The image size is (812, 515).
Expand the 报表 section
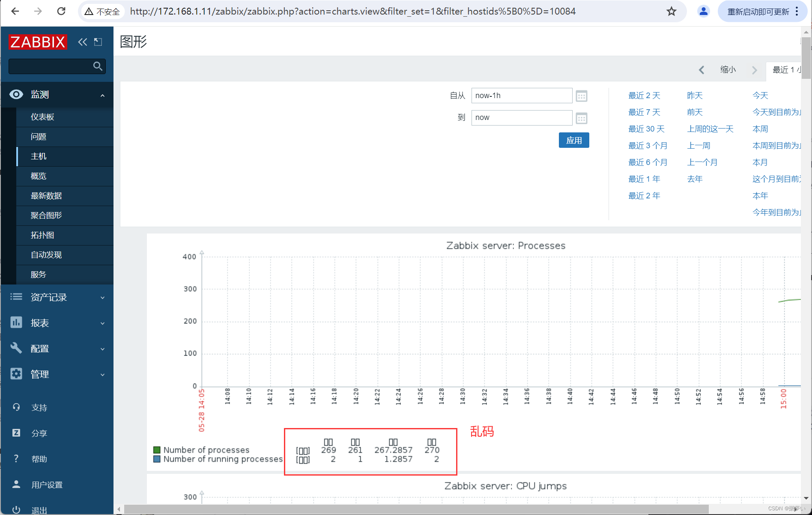click(x=102, y=323)
